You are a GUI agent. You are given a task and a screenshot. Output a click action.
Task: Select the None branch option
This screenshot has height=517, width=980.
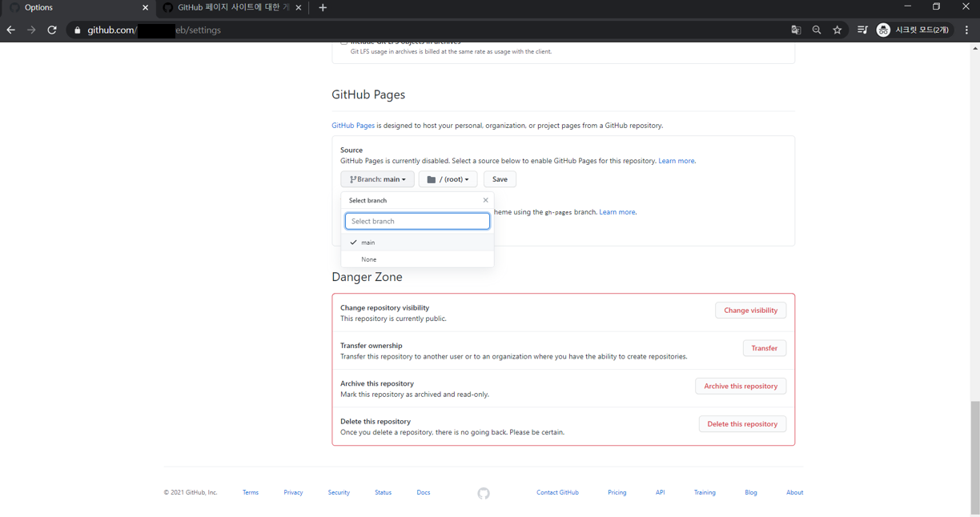pyautogui.click(x=417, y=259)
